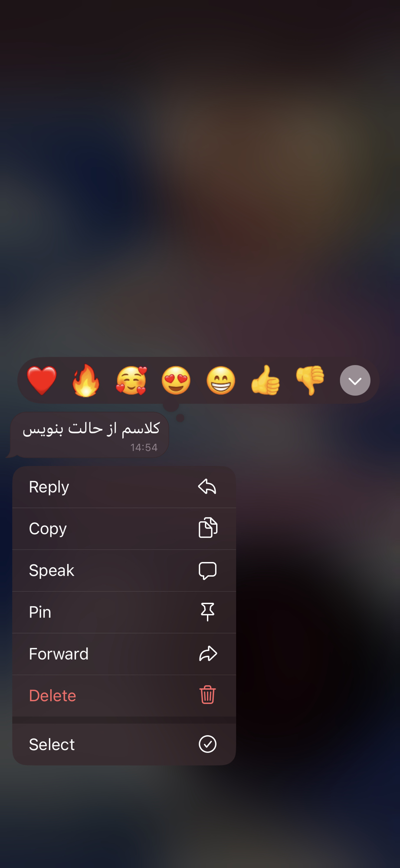Choose Reply from the context menu

coord(124,487)
